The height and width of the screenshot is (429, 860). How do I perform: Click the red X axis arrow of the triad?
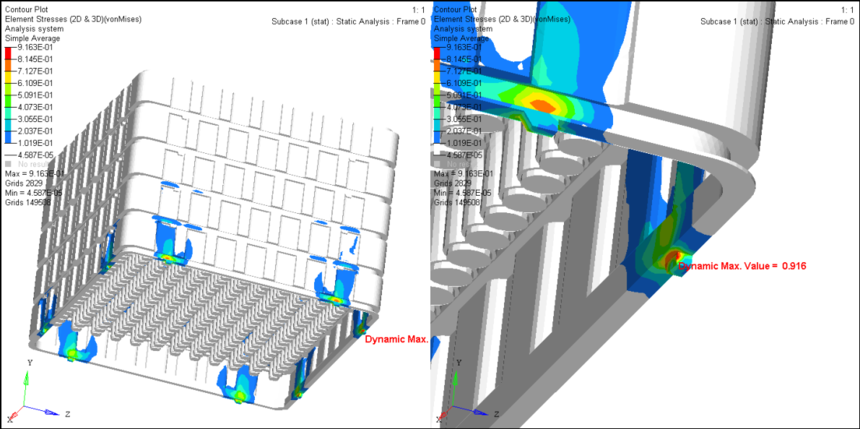(12, 414)
